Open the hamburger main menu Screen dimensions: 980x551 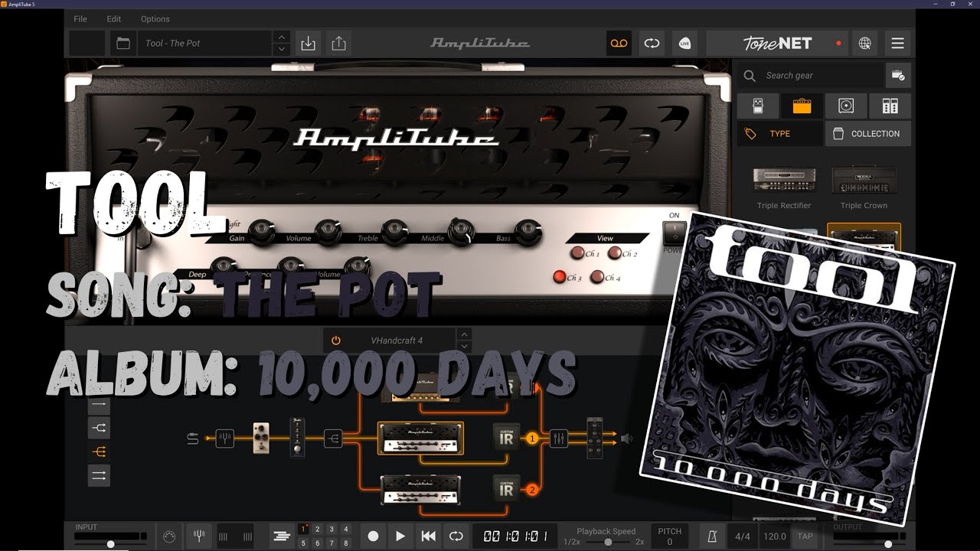click(897, 44)
